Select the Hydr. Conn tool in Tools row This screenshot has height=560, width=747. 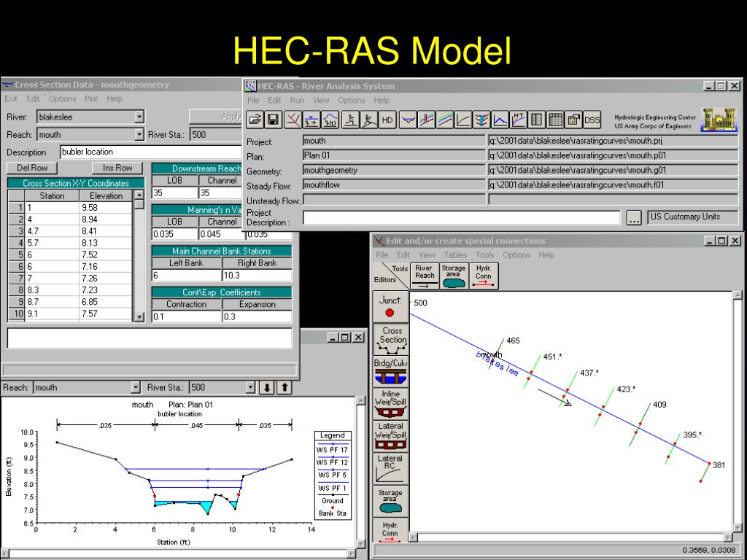484,276
